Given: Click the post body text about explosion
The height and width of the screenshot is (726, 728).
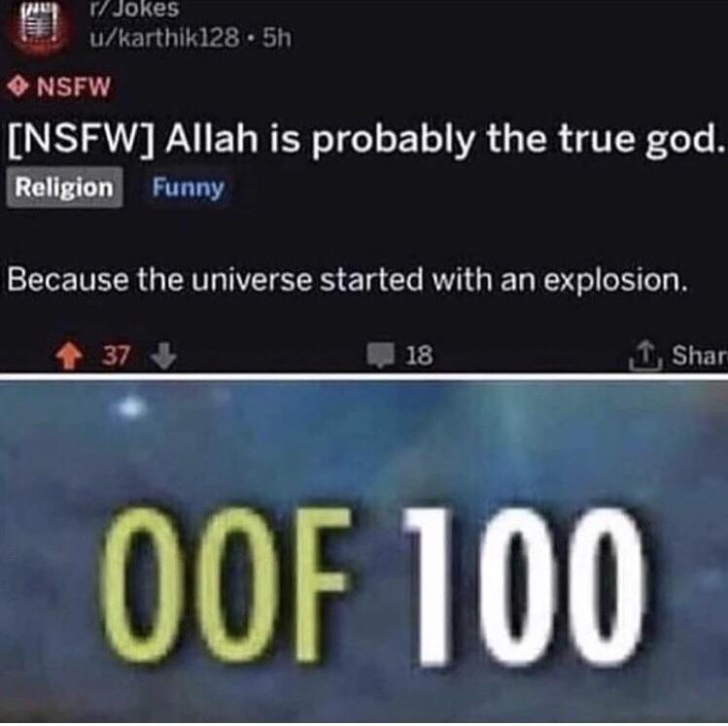Looking at the screenshot, I should 346,280.
